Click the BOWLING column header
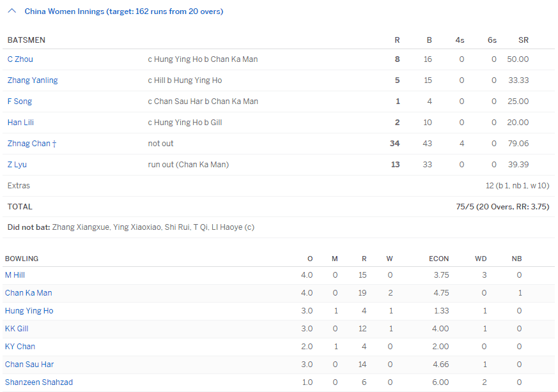The height and width of the screenshot is (392, 558). [22, 259]
